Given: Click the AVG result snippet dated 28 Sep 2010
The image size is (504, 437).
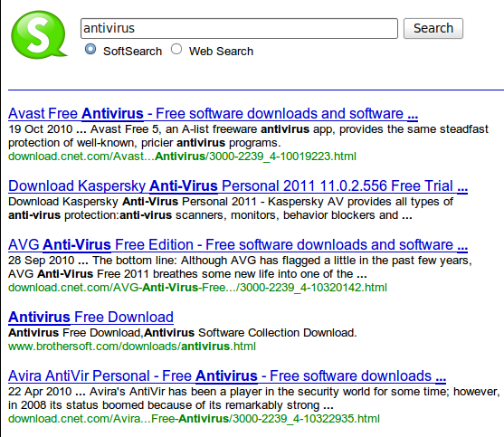Looking at the screenshot, I should [240, 267].
